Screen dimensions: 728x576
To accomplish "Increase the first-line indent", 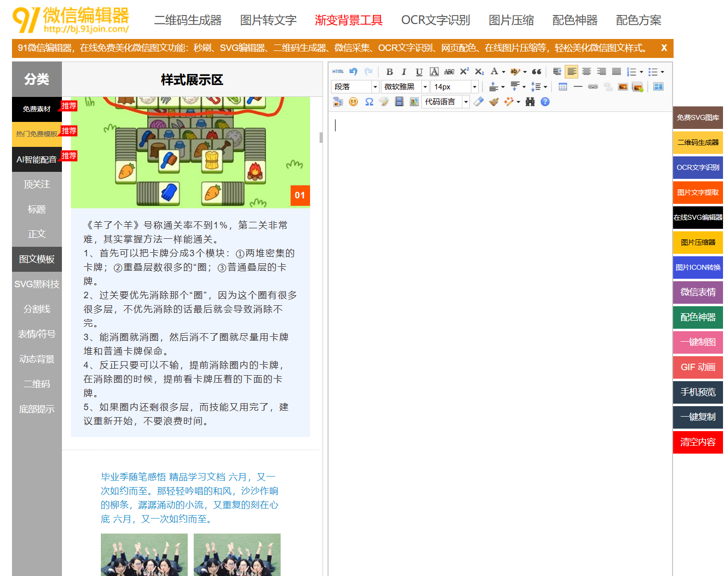I will point(557,71).
